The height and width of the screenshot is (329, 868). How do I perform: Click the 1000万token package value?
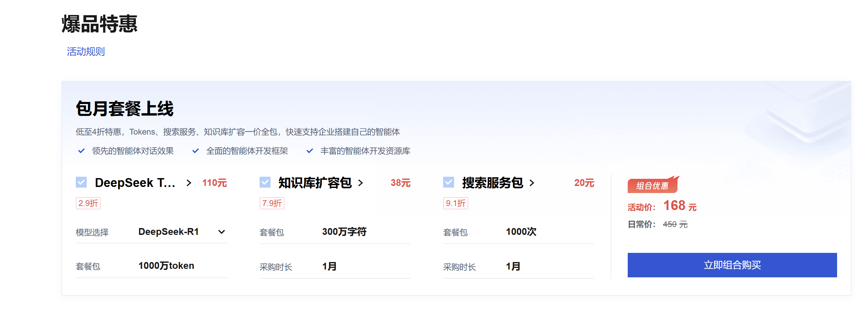(x=166, y=266)
